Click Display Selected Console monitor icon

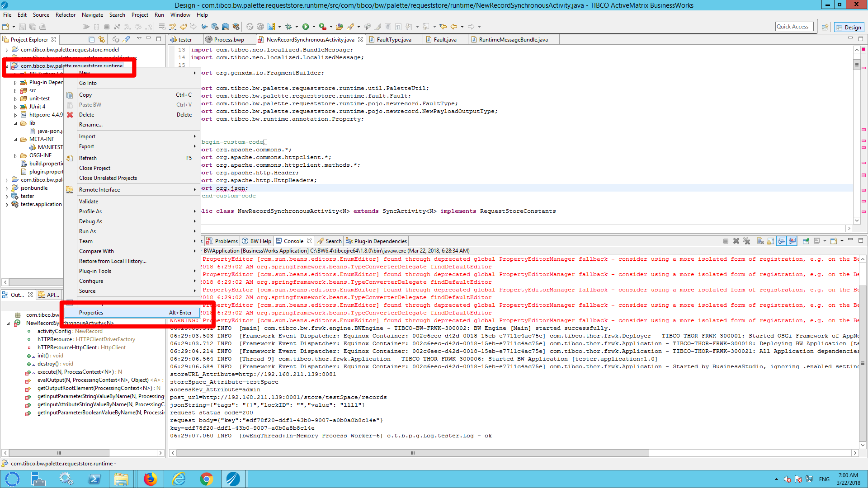tap(816, 241)
